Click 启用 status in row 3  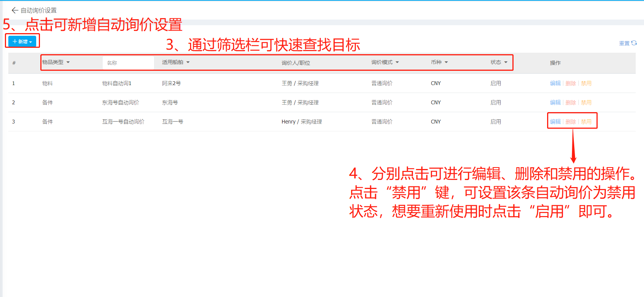pyautogui.click(x=496, y=122)
